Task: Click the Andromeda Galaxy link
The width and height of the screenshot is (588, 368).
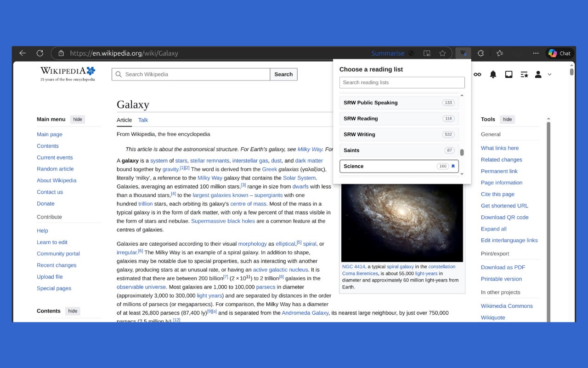Action: [305, 313]
